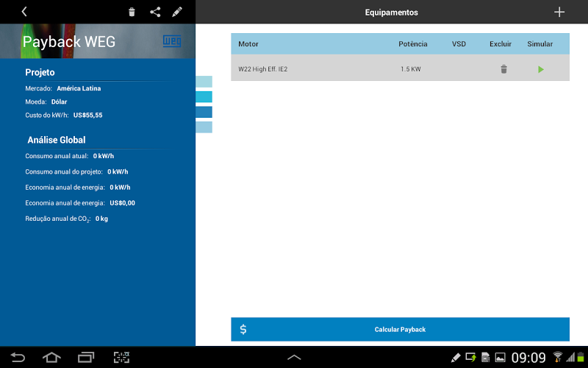588x368 pixels.
Task: Simulate the W22 High Eff. IE2 motor
Action: click(540, 69)
